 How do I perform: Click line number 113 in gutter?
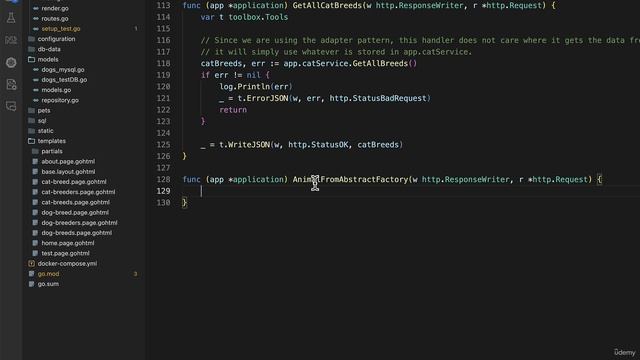163,5
